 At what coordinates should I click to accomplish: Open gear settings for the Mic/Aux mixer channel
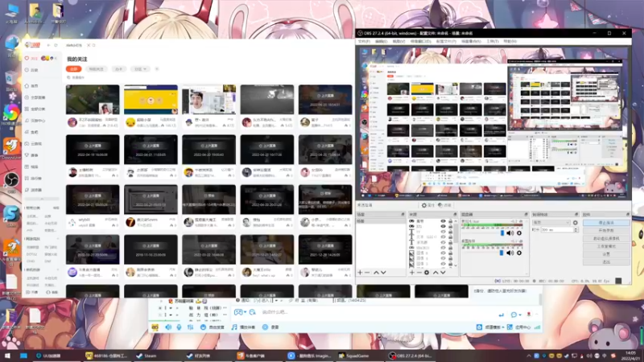click(x=519, y=233)
